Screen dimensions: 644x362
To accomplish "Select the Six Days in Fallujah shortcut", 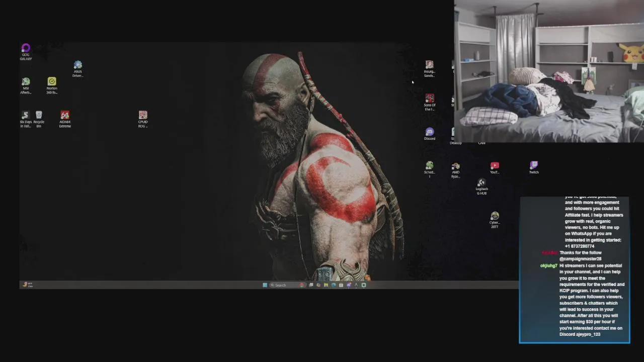I will tap(26, 120).
